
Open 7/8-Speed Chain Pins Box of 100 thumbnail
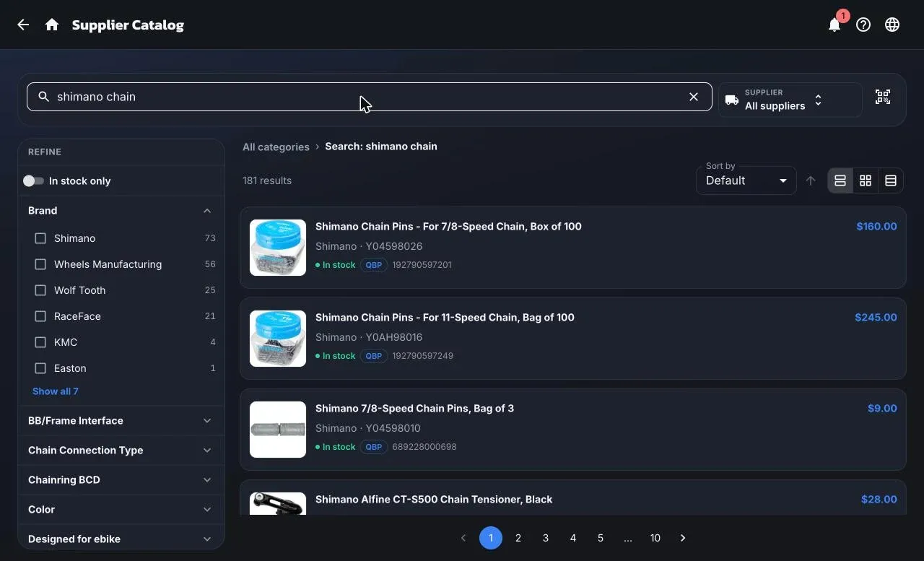pos(278,248)
